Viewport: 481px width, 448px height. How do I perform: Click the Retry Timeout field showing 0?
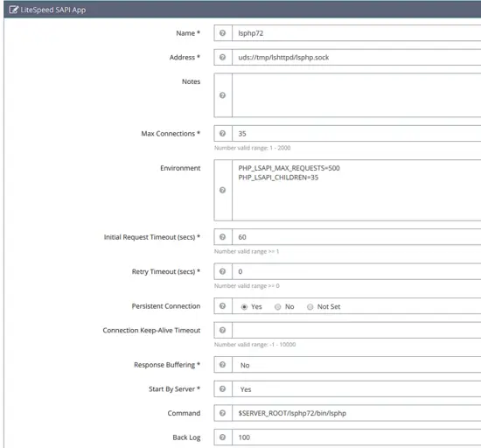(x=357, y=271)
